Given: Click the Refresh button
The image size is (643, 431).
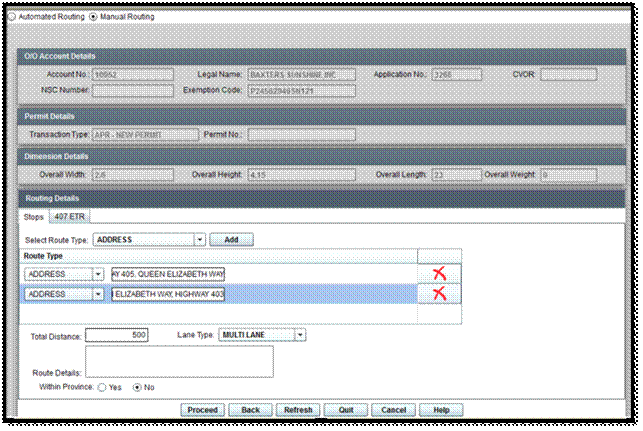Looking at the screenshot, I should (298, 410).
